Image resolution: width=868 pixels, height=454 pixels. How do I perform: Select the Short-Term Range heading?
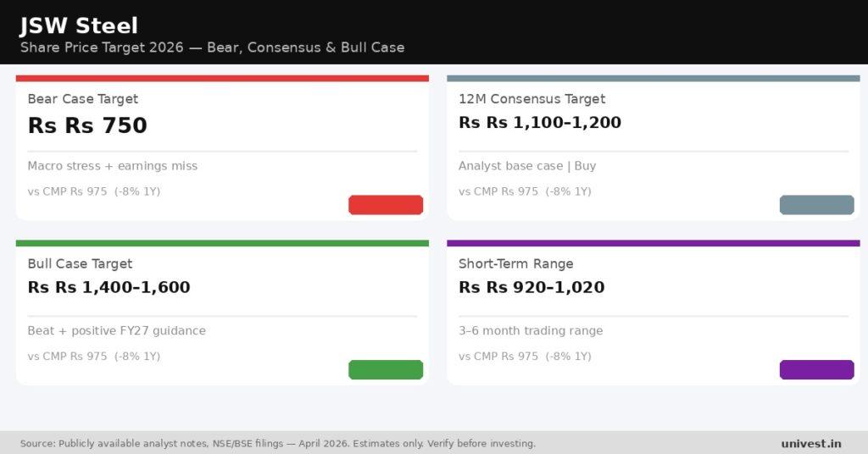click(516, 263)
